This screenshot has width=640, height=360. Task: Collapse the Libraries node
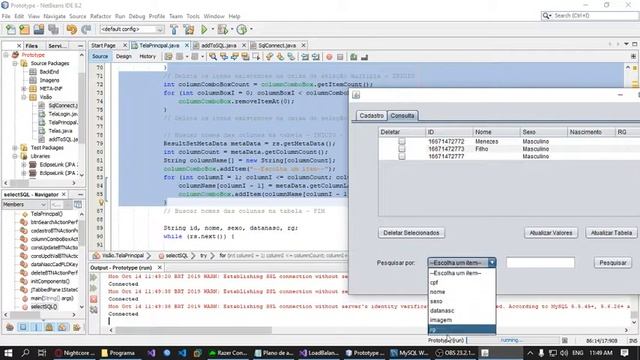15,156
